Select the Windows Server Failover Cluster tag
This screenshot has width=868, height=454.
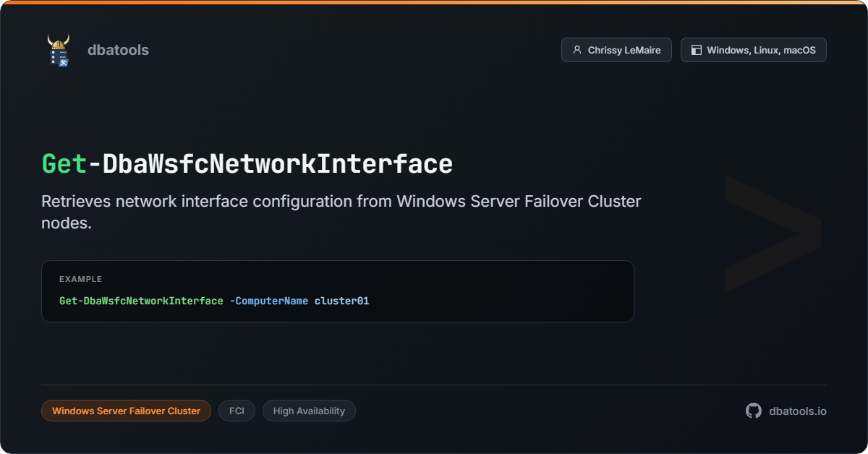(127, 411)
